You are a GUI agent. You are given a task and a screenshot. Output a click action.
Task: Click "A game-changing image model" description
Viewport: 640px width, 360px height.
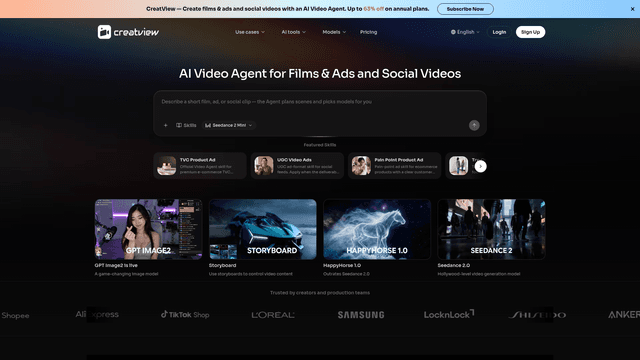click(126, 274)
